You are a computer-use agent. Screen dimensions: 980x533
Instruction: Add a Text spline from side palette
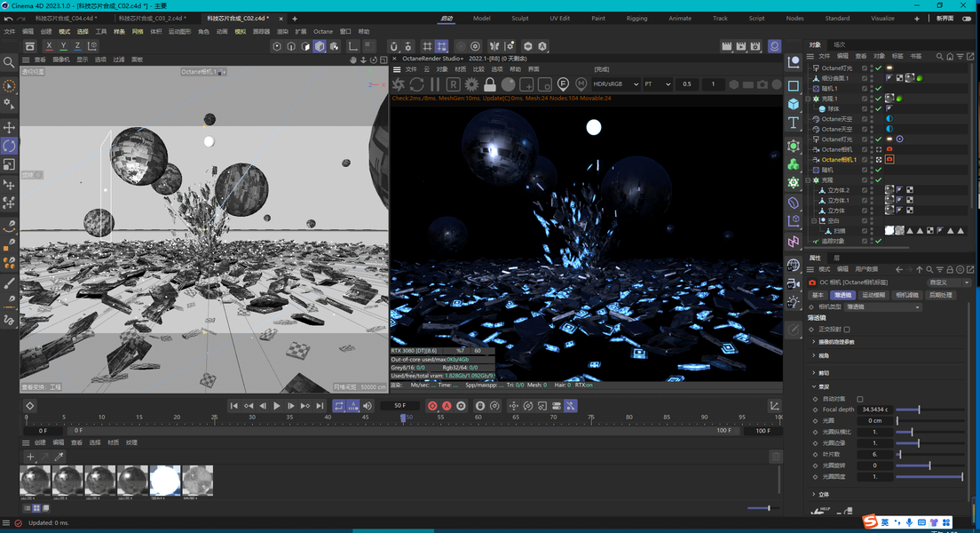click(x=793, y=123)
